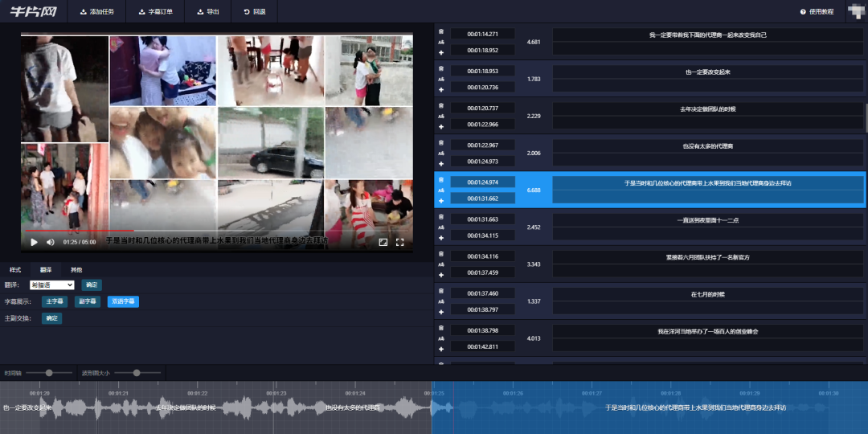Click translate icon on row 00:01:18.953
The height and width of the screenshot is (434, 868).
coord(441,79)
